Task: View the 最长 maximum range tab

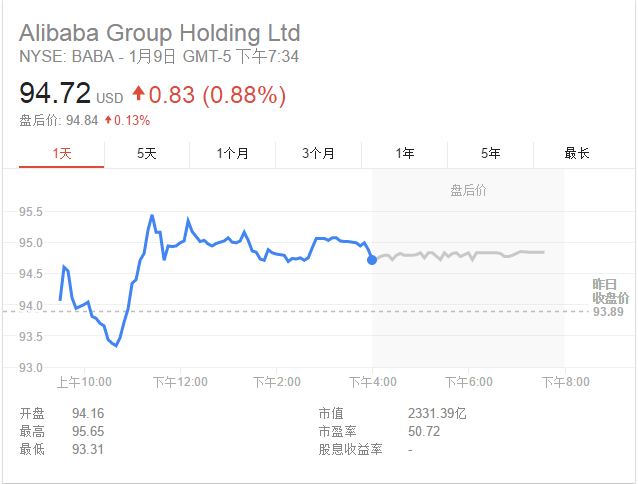Action: click(577, 153)
